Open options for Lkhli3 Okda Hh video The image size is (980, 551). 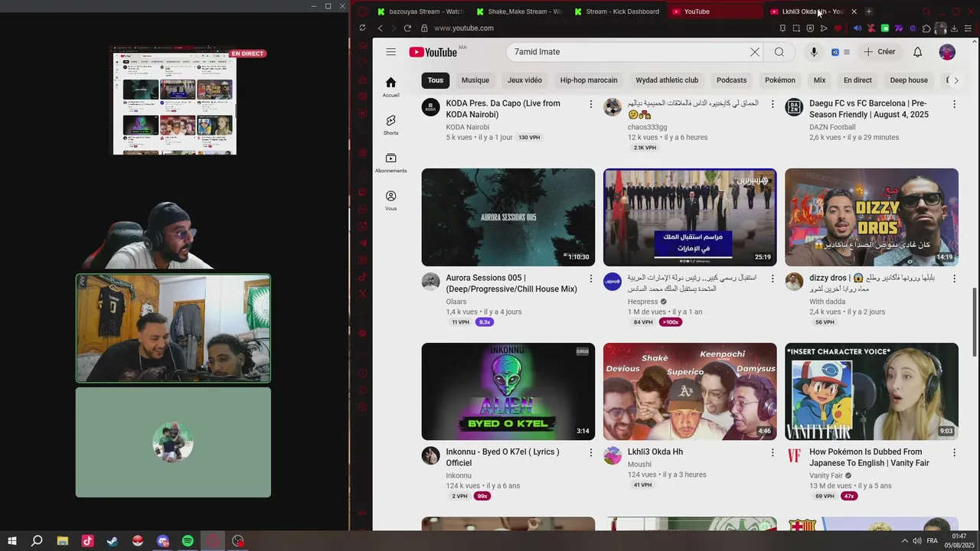pos(772,453)
